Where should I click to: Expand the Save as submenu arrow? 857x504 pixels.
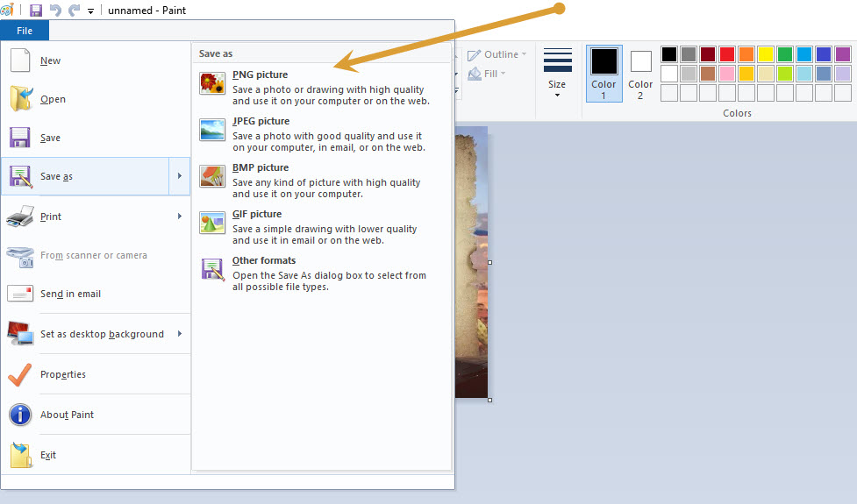coord(179,176)
